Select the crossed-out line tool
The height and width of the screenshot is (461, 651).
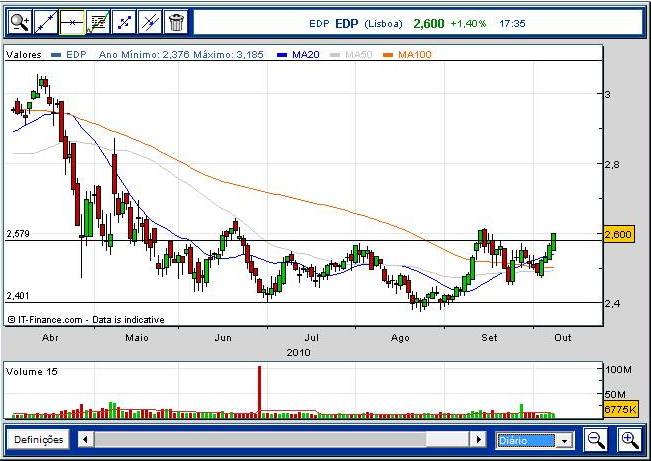[x=150, y=22]
